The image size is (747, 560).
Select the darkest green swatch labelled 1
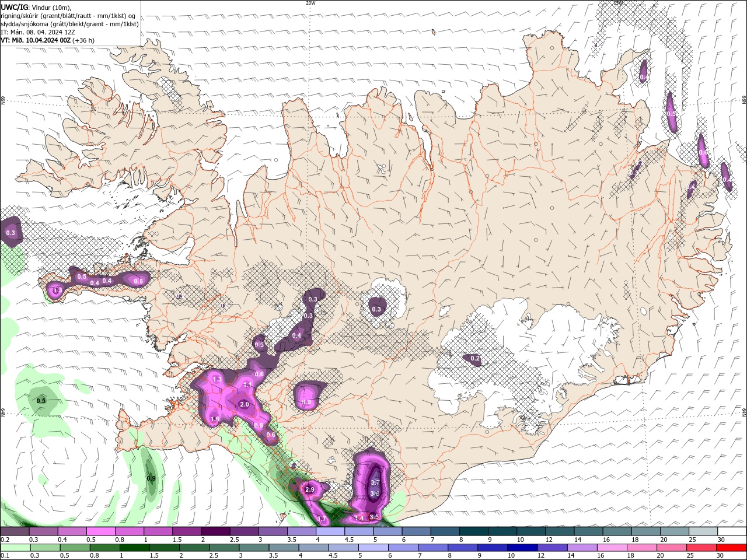coord(134,548)
